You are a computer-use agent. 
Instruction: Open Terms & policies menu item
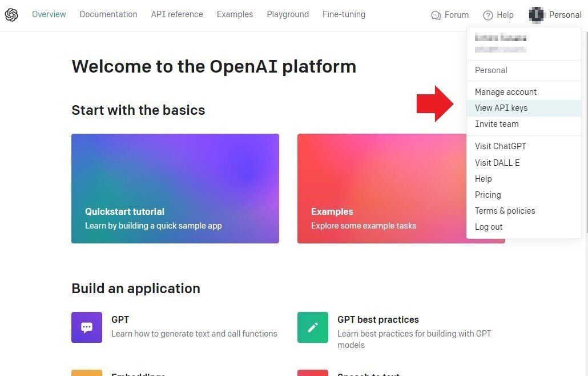(x=524, y=211)
